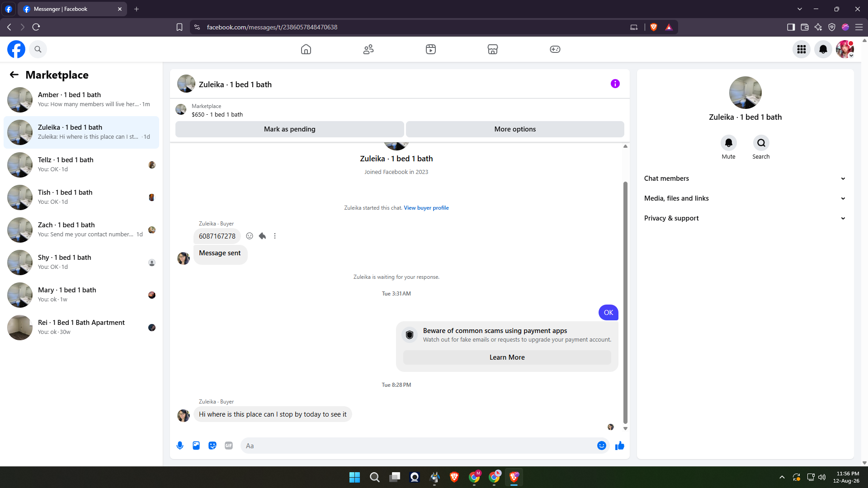Open a new browser tab
The height and width of the screenshot is (488, 868).
tap(137, 9)
